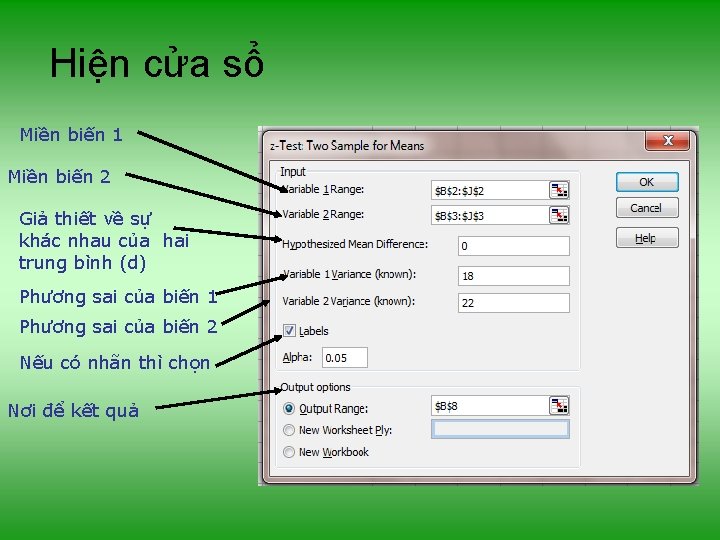The height and width of the screenshot is (540, 720).
Task: Choose the New Workbook radio option
Action: (289, 452)
